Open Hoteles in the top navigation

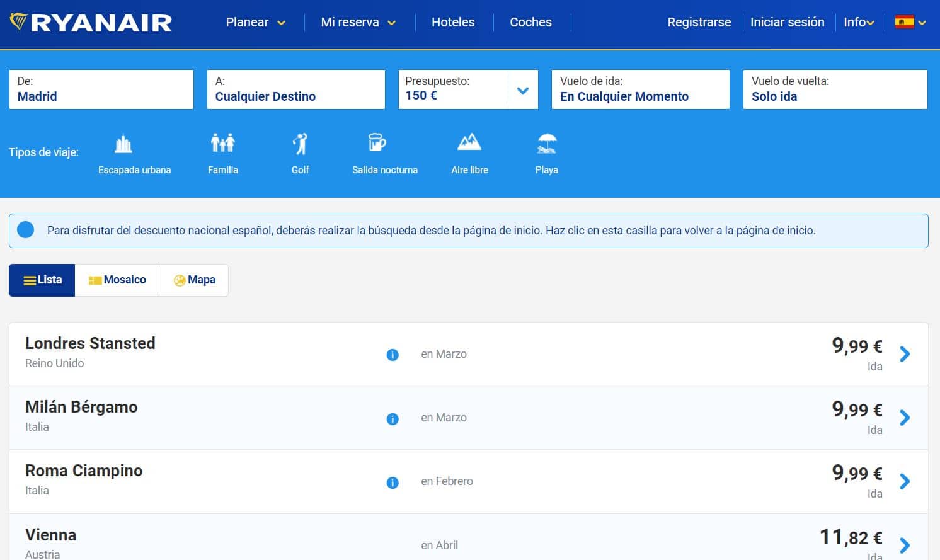[x=453, y=23]
